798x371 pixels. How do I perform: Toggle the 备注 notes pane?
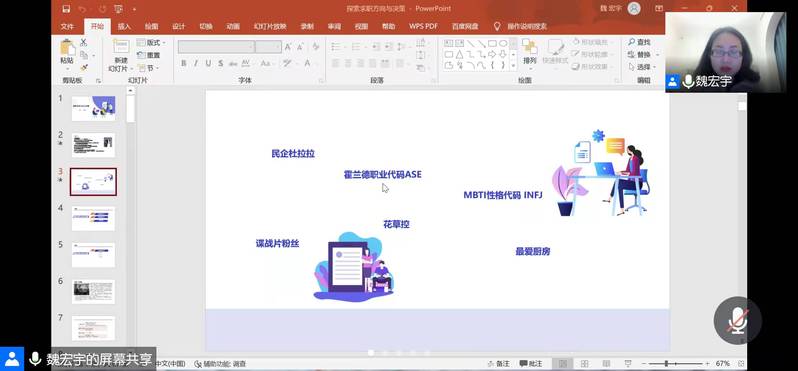pyautogui.click(x=498, y=364)
